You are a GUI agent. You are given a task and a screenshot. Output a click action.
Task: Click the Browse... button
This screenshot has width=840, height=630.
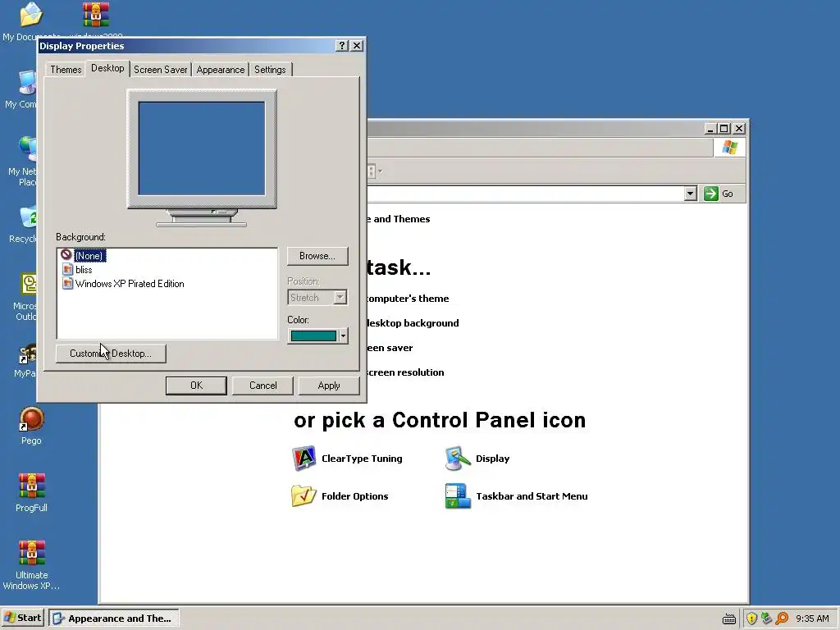(x=317, y=256)
